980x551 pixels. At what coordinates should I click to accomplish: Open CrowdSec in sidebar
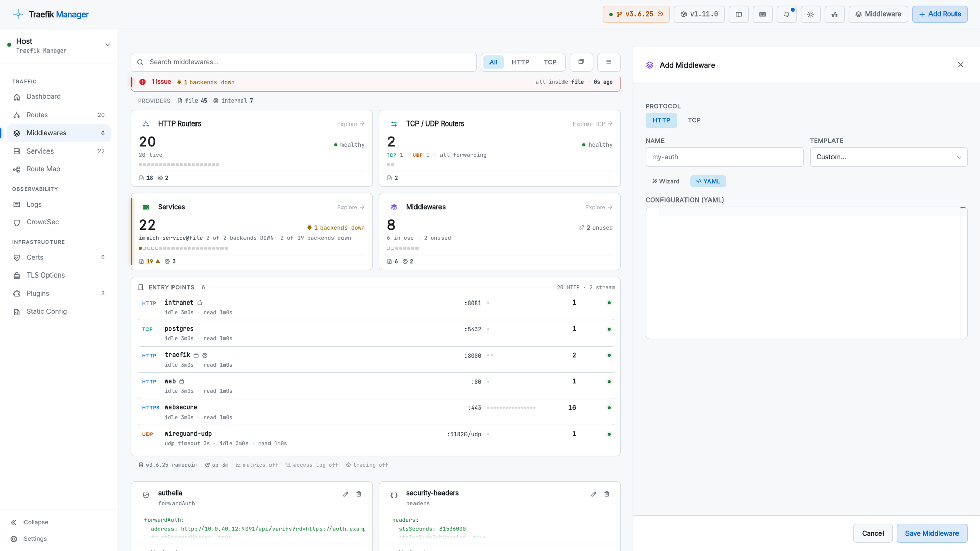tap(59, 222)
